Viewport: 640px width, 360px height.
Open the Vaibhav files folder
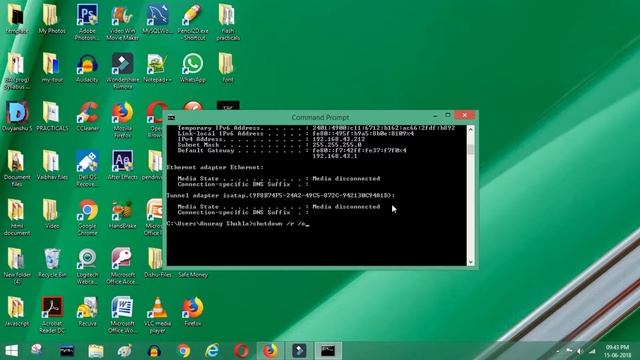tap(52, 165)
